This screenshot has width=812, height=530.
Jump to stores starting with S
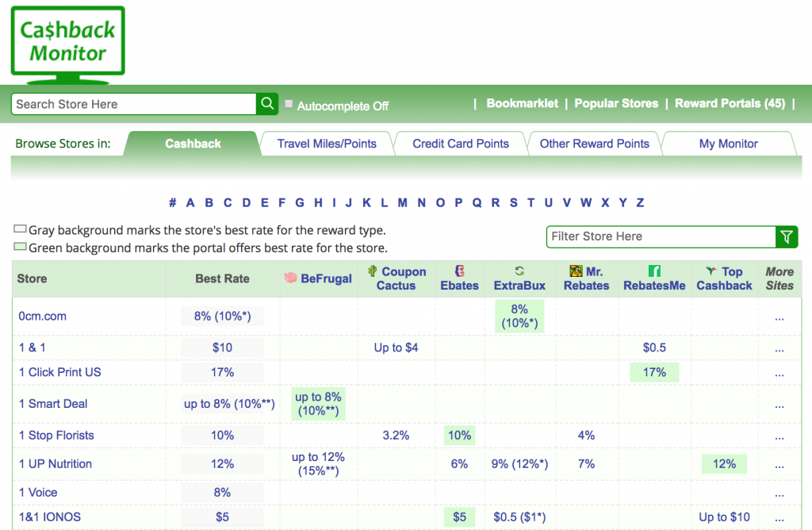pos(513,202)
